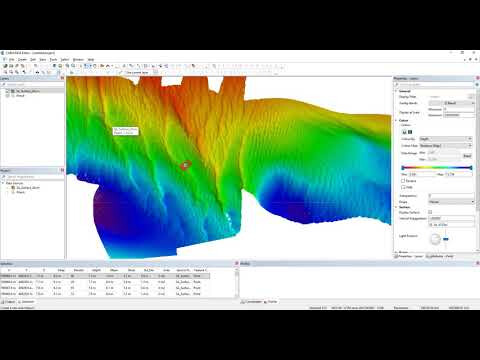
Task: Close the Selection panel
Action: [x=237, y=263]
